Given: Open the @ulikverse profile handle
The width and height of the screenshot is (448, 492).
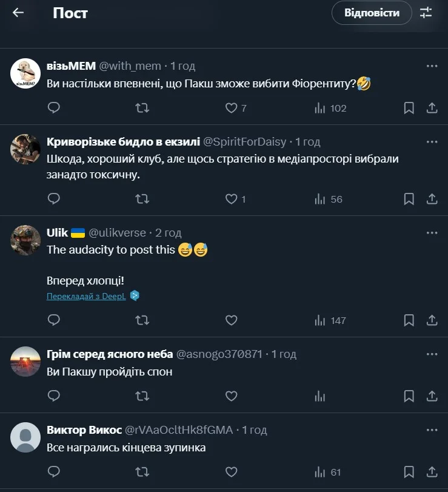Looking at the screenshot, I should point(118,233).
